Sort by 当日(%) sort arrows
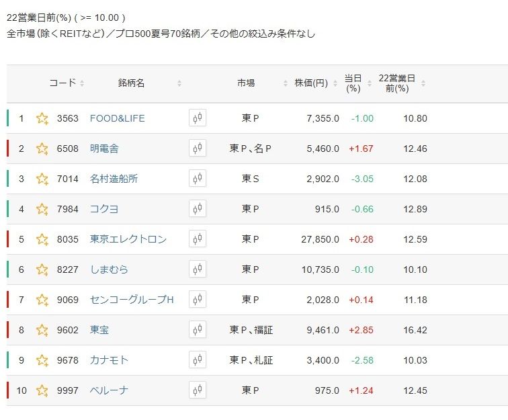 click(x=370, y=83)
